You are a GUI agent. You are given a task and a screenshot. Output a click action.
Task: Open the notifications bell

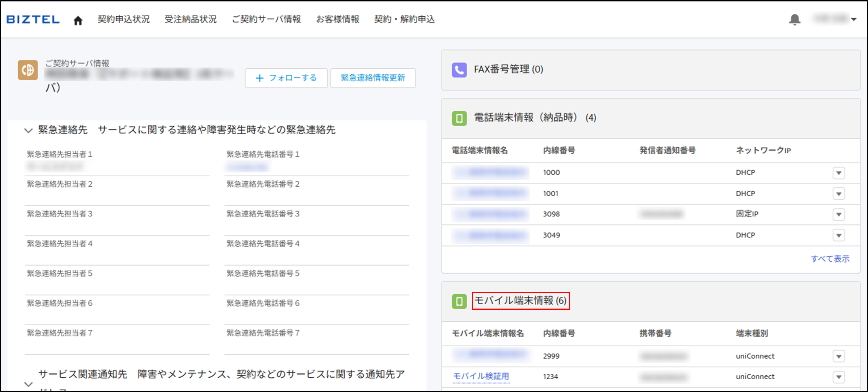pos(794,19)
